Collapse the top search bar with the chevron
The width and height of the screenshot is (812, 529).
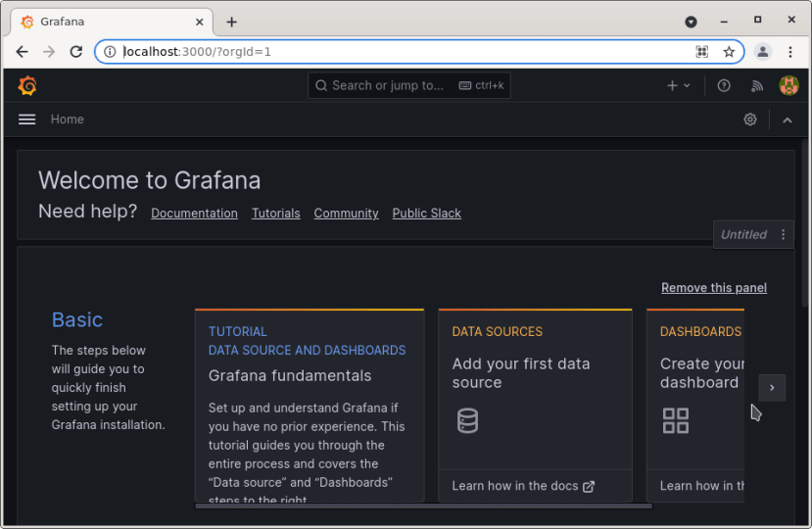click(788, 120)
